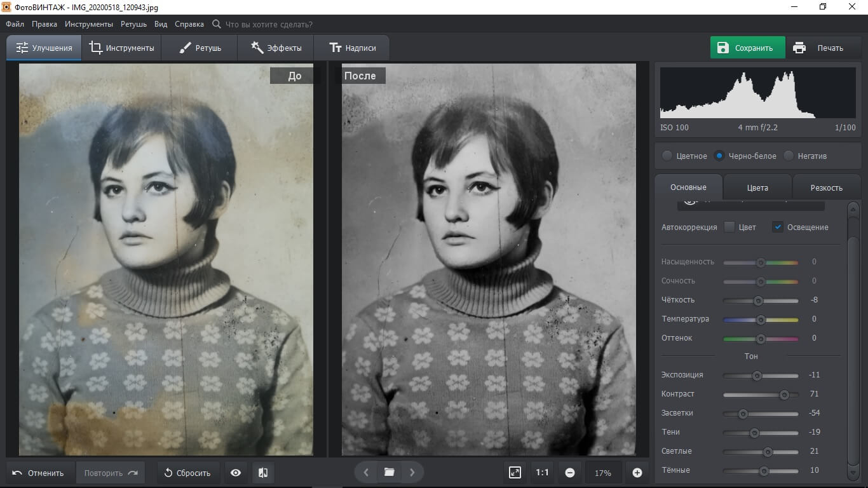Uncheck the Освещение autocorrection checkbox

tap(778, 227)
